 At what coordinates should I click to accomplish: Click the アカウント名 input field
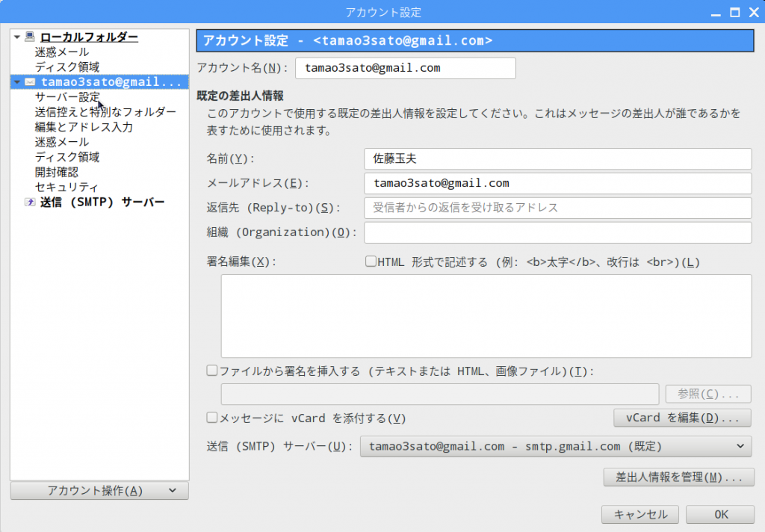406,68
